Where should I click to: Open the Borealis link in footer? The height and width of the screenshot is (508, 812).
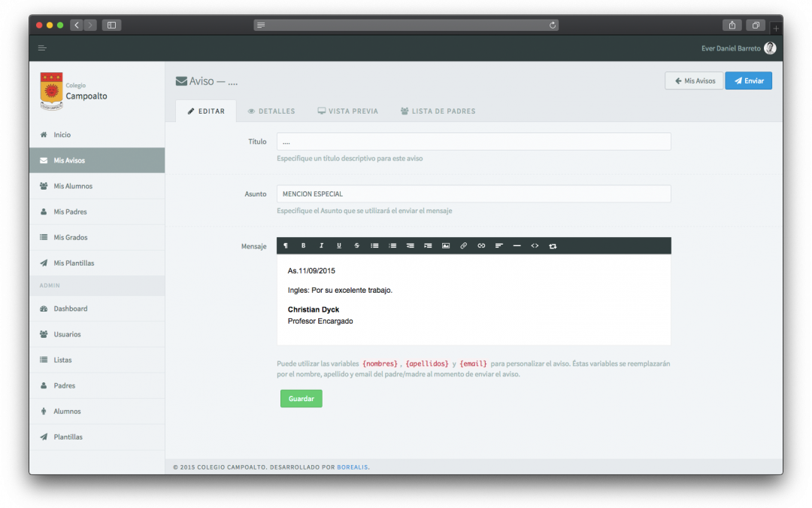[x=352, y=467]
